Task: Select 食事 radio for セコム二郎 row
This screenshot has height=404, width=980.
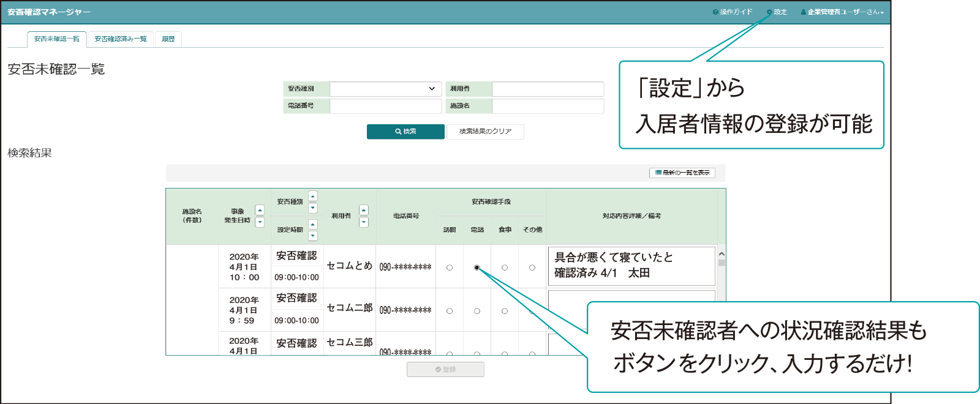Action: (505, 311)
